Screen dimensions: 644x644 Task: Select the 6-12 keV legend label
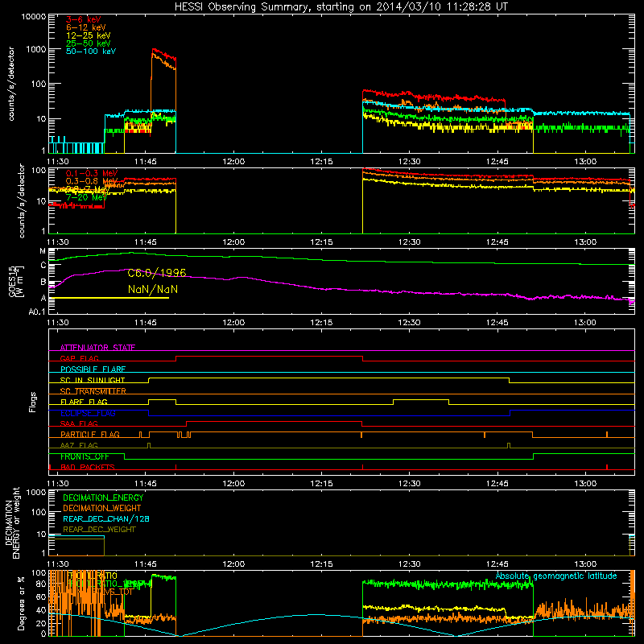(x=86, y=27)
